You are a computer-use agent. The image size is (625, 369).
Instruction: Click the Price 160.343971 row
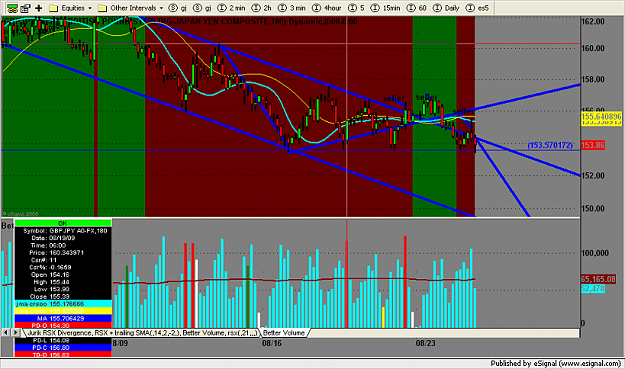coord(63,253)
